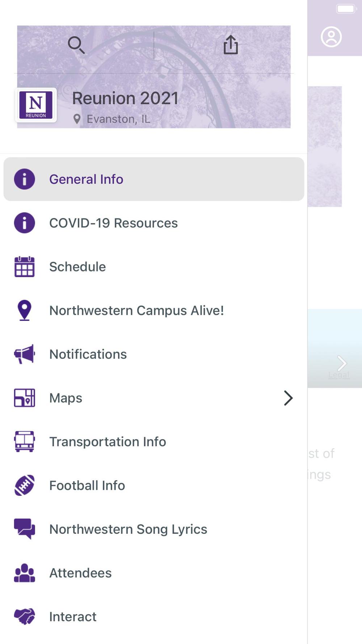
Task: Tap the share icon in header
Action: [231, 45]
